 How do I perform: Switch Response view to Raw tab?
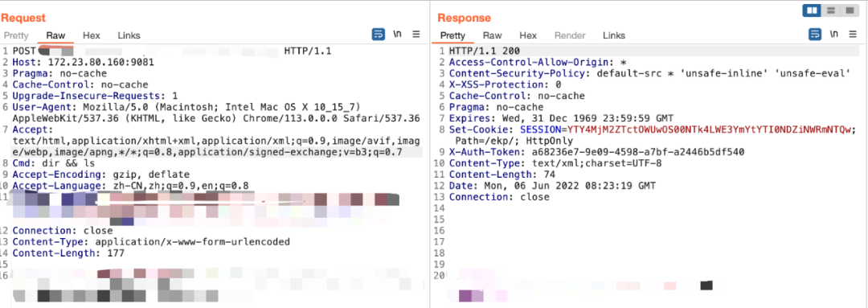(492, 35)
